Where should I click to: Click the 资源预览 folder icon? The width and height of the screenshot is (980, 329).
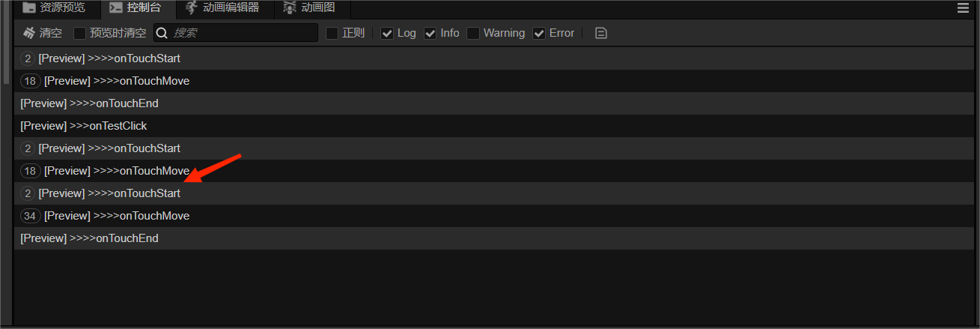pyautogui.click(x=29, y=8)
